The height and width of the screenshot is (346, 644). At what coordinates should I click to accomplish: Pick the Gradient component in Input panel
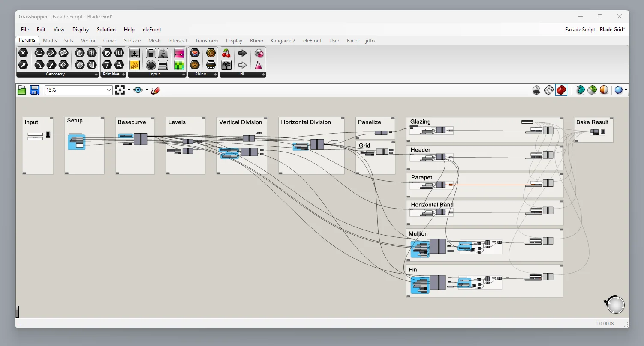[179, 53]
